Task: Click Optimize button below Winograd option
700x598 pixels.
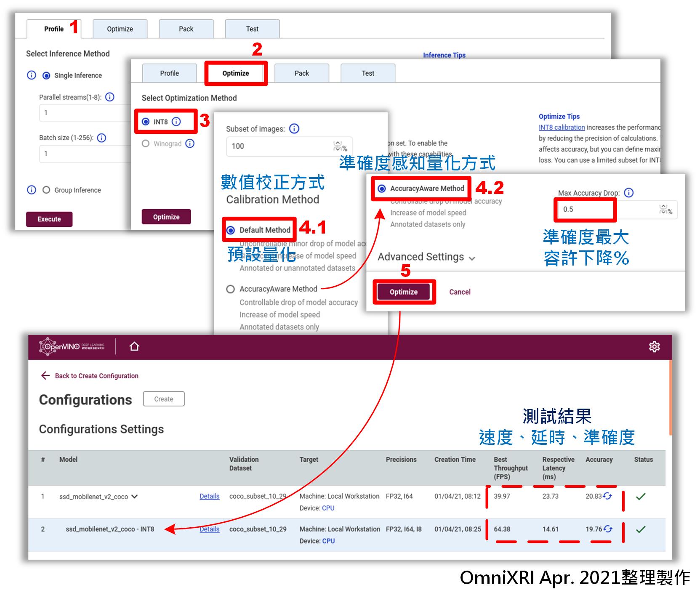Action: click(166, 217)
